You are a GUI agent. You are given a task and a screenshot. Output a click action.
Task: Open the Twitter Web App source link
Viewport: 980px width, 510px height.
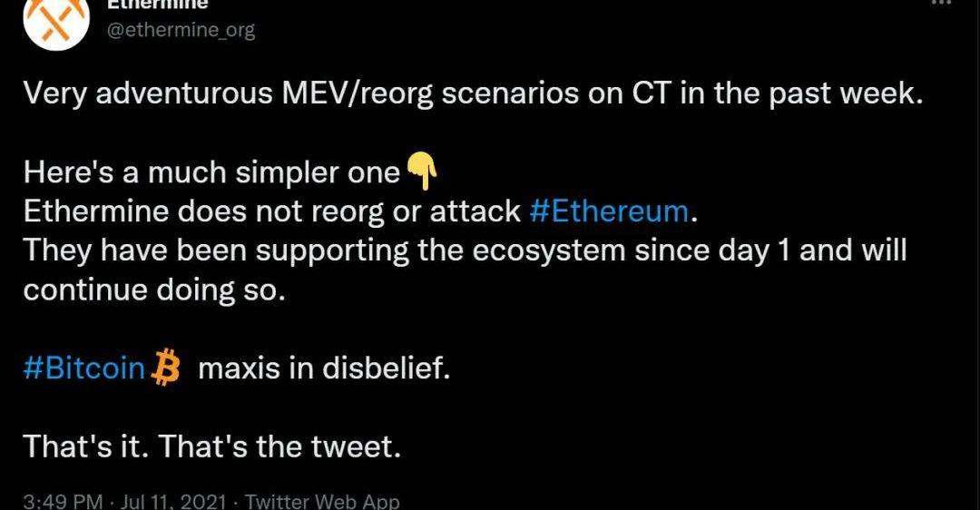(322, 501)
